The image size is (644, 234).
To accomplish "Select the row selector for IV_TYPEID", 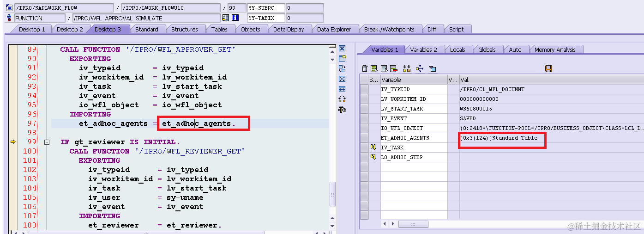I will pos(364,89).
